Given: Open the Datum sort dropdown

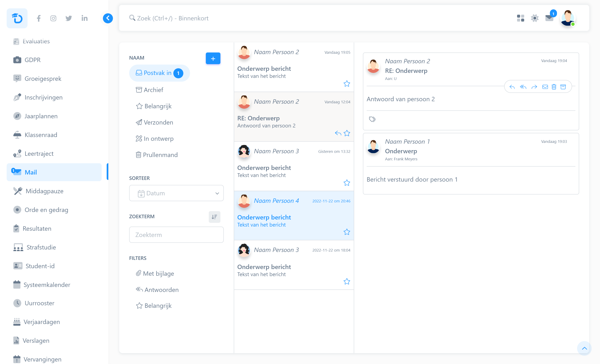Looking at the screenshot, I should (x=176, y=193).
